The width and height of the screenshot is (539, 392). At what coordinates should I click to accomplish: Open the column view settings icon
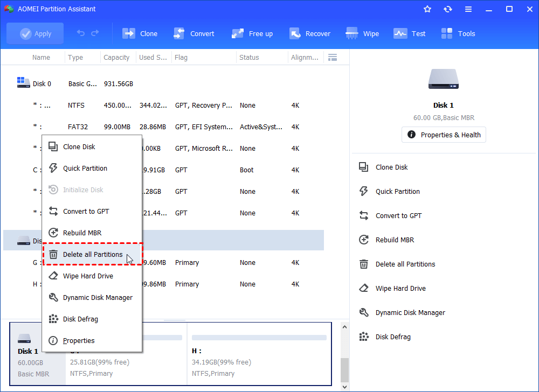333,57
